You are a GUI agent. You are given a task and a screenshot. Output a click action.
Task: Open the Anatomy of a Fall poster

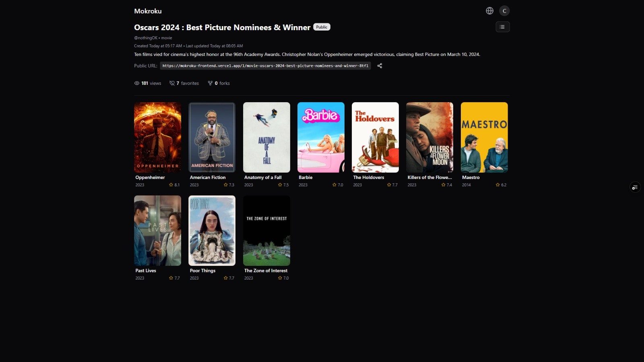(266, 137)
